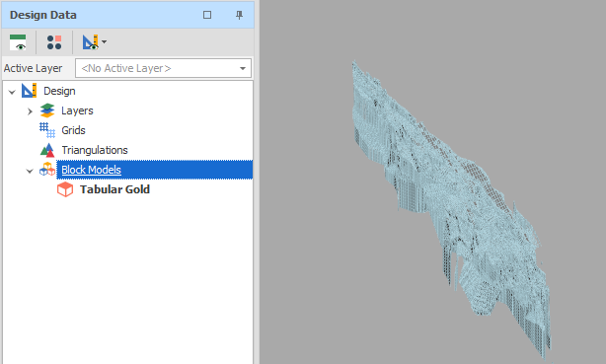Pin the Design Data panel
Viewport: 606px width, 364px height.
[x=239, y=15]
